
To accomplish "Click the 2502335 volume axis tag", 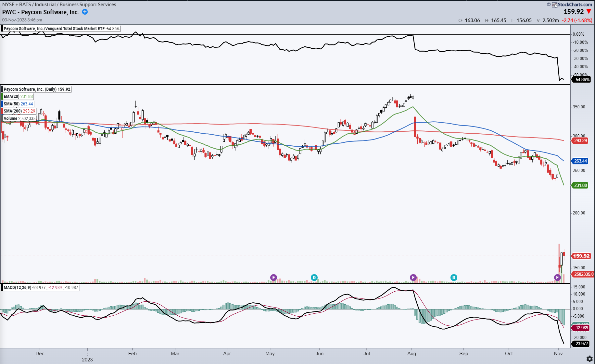I will (583, 274).
